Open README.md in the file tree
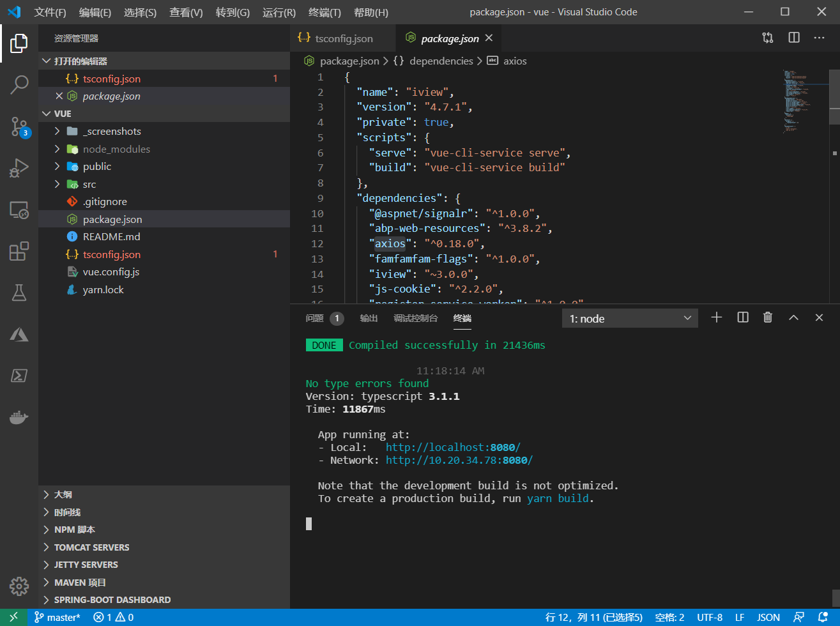Screen dimensions: 840x626 (164, 236)
